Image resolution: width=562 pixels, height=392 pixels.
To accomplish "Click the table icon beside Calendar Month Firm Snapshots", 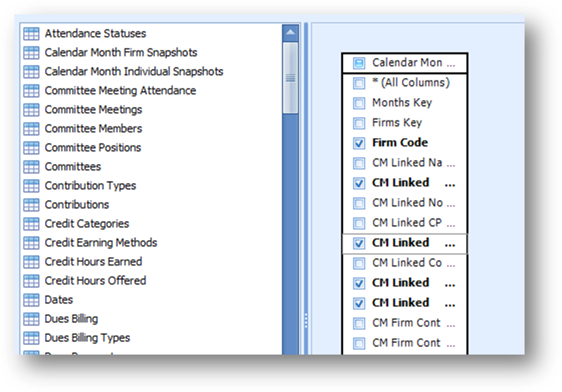I will coord(31,52).
